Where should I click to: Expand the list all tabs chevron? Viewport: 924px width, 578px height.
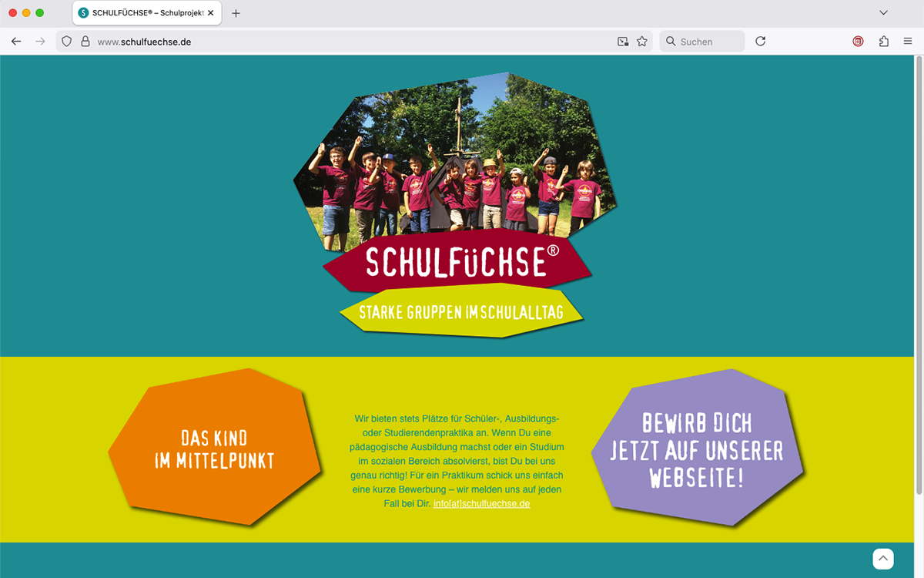click(883, 13)
